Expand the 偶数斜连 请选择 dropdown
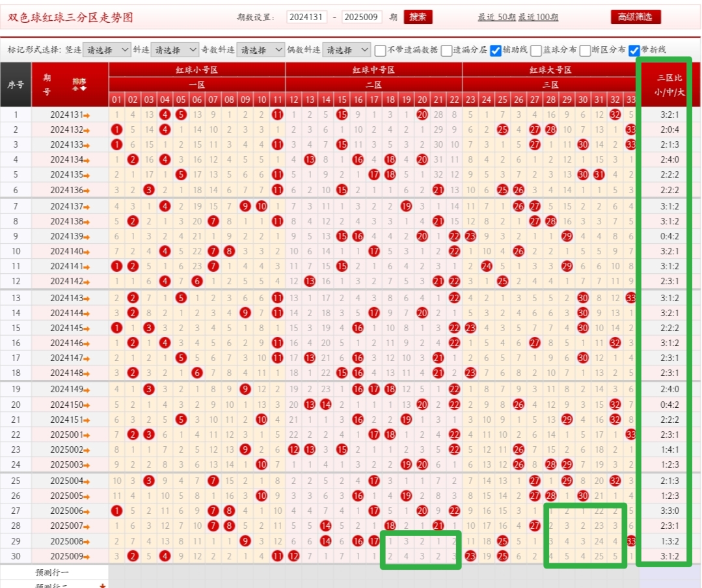702x588 pixels. pos(346,49)
